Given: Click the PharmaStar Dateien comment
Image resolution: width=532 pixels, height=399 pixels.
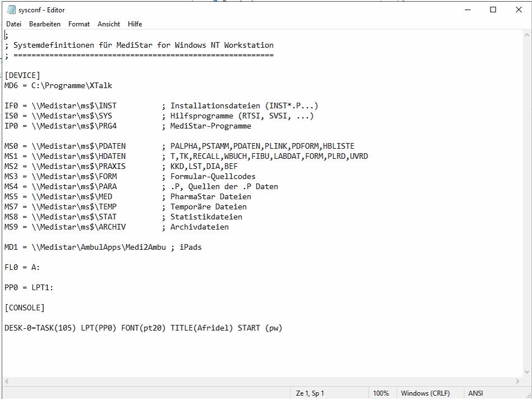Looking at the screenshot, I should pos(211,196).
